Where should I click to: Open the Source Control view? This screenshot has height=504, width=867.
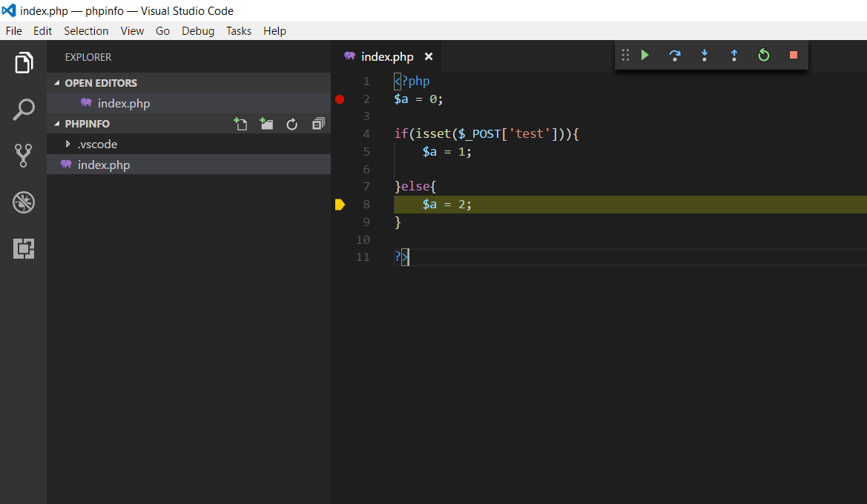pos(23,156)
